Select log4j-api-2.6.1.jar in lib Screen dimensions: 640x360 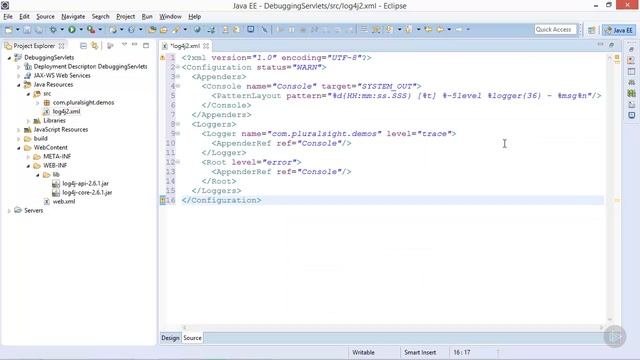coord(85,184)
